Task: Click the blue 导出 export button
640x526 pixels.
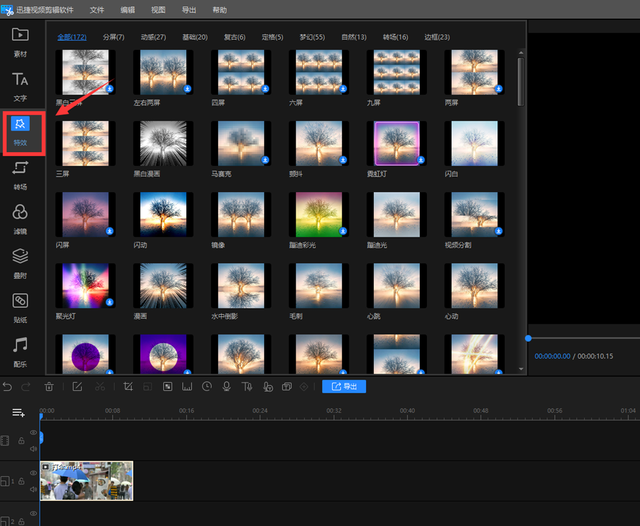Action: (344, 386)
